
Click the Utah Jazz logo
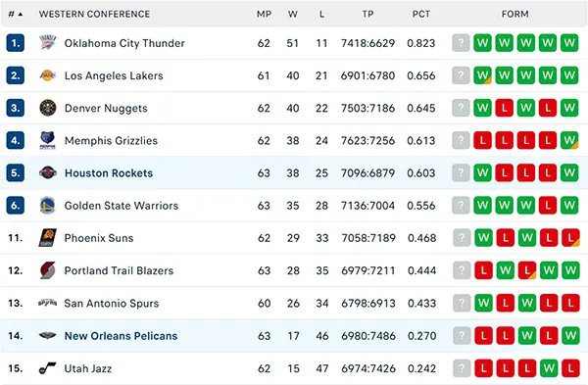tap(48, 368)
